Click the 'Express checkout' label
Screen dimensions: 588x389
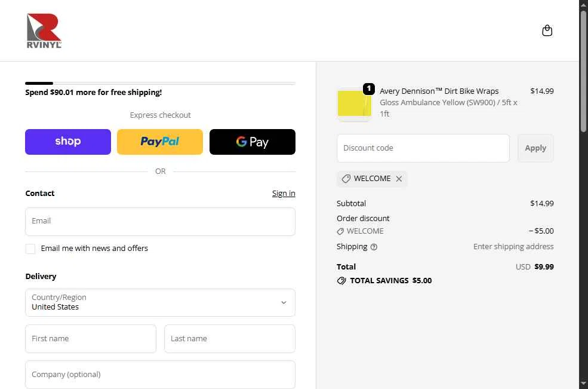[x=160, y=115]
